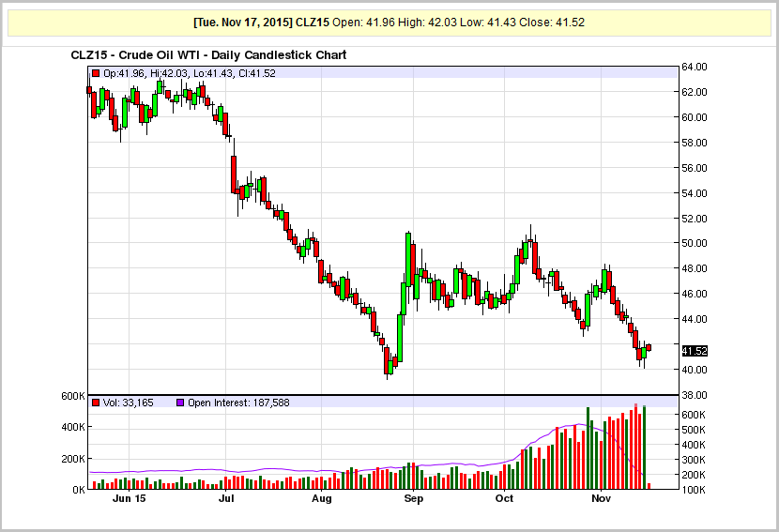Click the 56.00 price axis label
779x532 pixels.
coord(694,168)
